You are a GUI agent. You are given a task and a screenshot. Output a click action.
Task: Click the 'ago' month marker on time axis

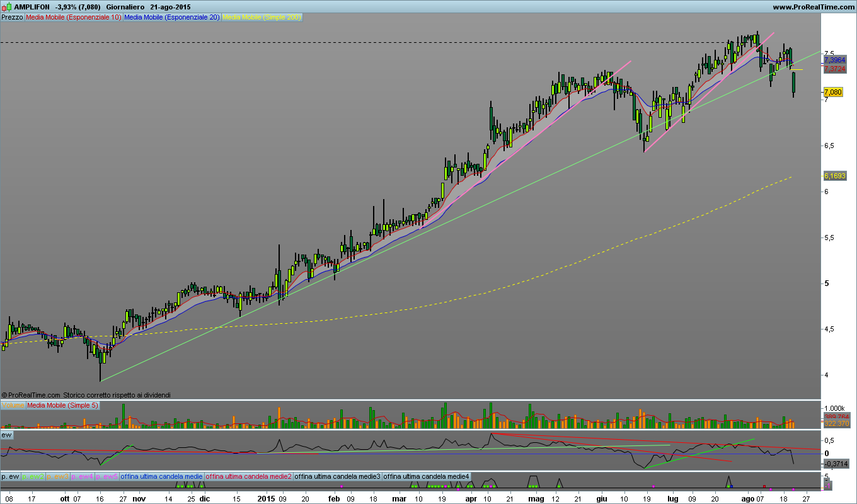pyautogui.click(x=747, y=498)
